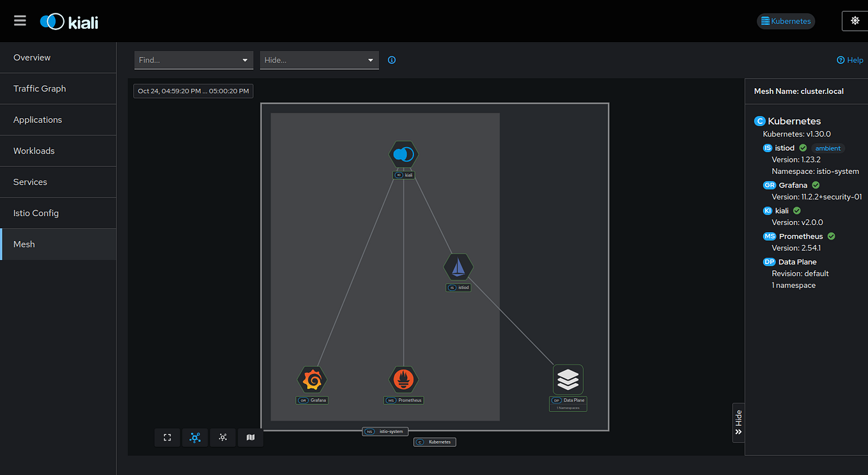The width and height of the screenshot is (868, 475).
Task: Click the Prometheus node in the graph
Action: [403, 379]
